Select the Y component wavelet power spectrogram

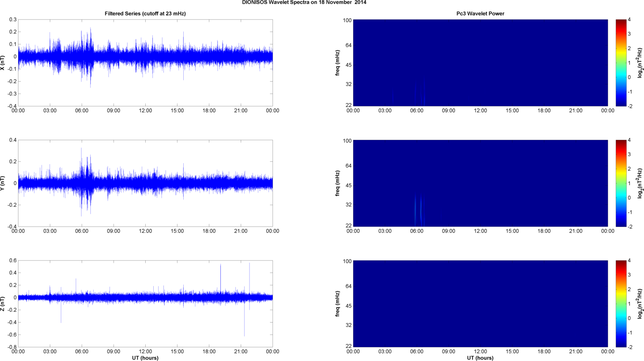[480, 183]
